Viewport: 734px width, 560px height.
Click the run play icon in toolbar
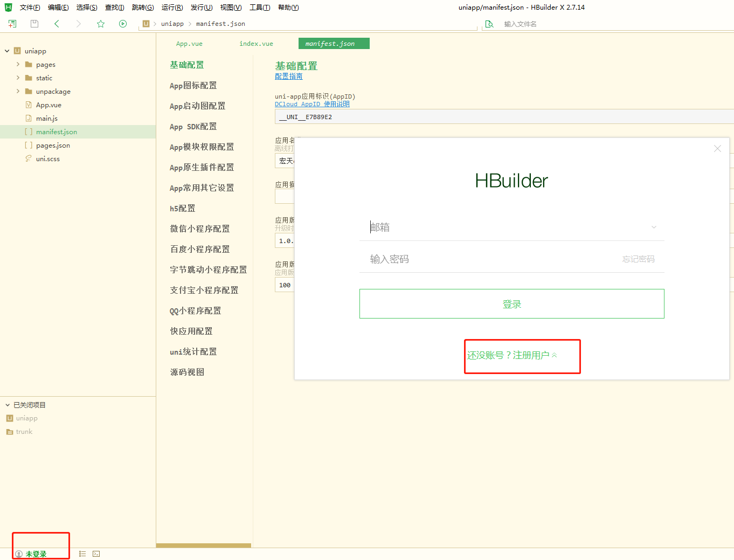coord(123,24)
